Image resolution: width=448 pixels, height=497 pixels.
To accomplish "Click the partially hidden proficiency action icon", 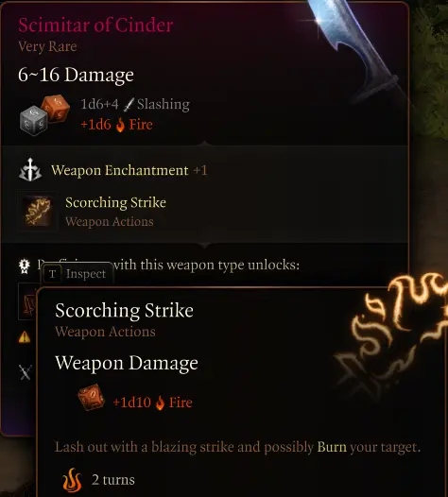I will coord(27,301).
